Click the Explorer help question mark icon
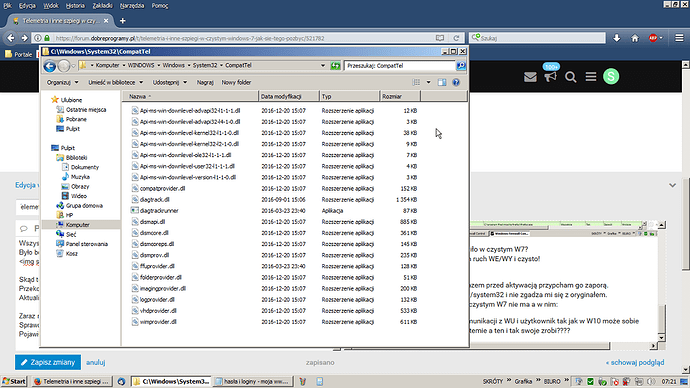Image resolution: width=690 pixels, height=388 pixels. (456, 82)
